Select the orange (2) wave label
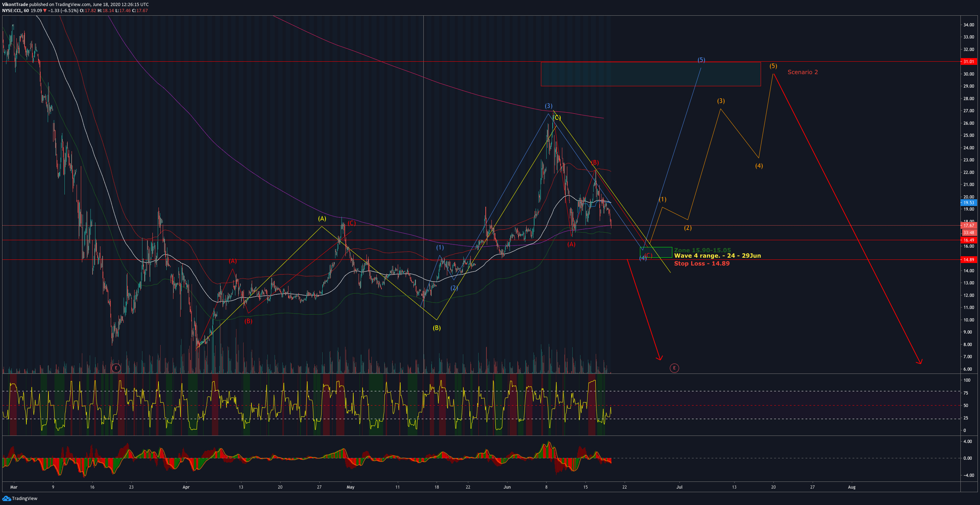Image resolution: width=980 pixels, height=505 pixels. 687,228
